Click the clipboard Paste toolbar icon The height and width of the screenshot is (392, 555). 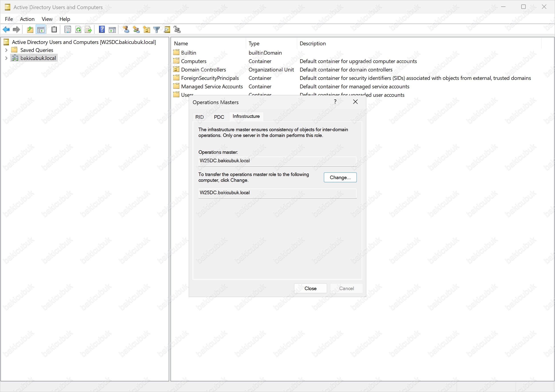click(x=54, y=30)
